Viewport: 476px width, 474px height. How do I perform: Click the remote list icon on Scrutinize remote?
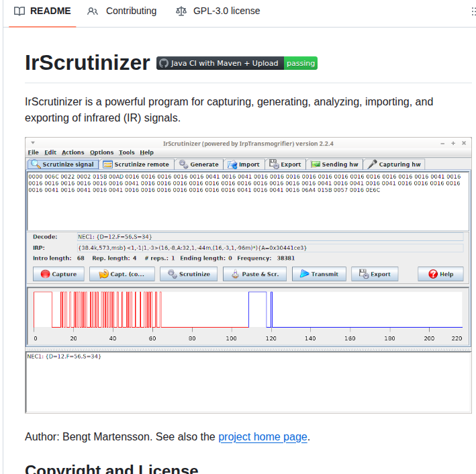107,164
